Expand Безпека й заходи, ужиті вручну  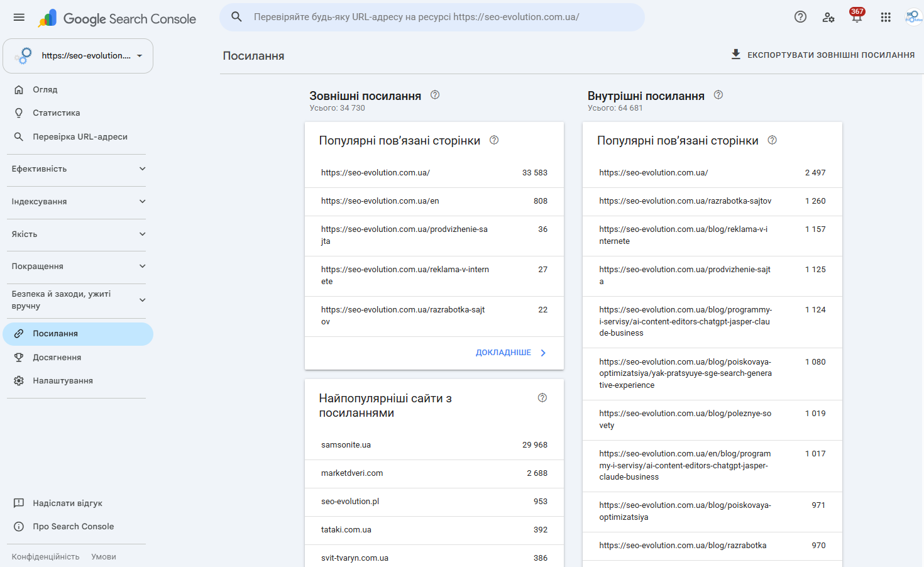tap(78, 300)
